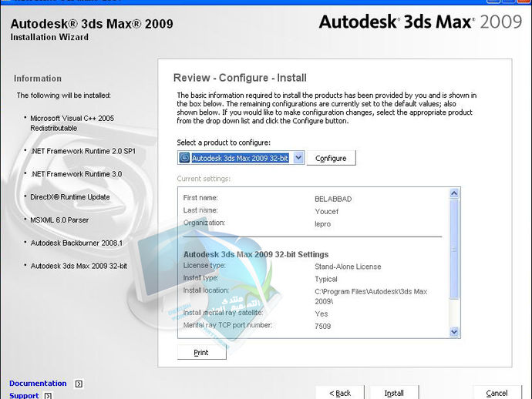Click the Autodesk 3ds Max 2009 32-bit Settings heading
532x399 pixels.
point(256,254)
